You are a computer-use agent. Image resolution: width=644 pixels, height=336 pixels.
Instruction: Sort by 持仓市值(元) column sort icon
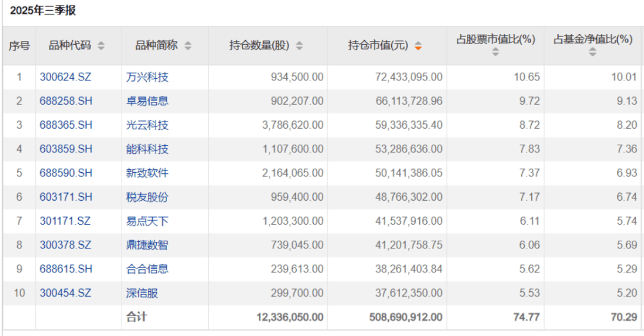pos(418,46)
